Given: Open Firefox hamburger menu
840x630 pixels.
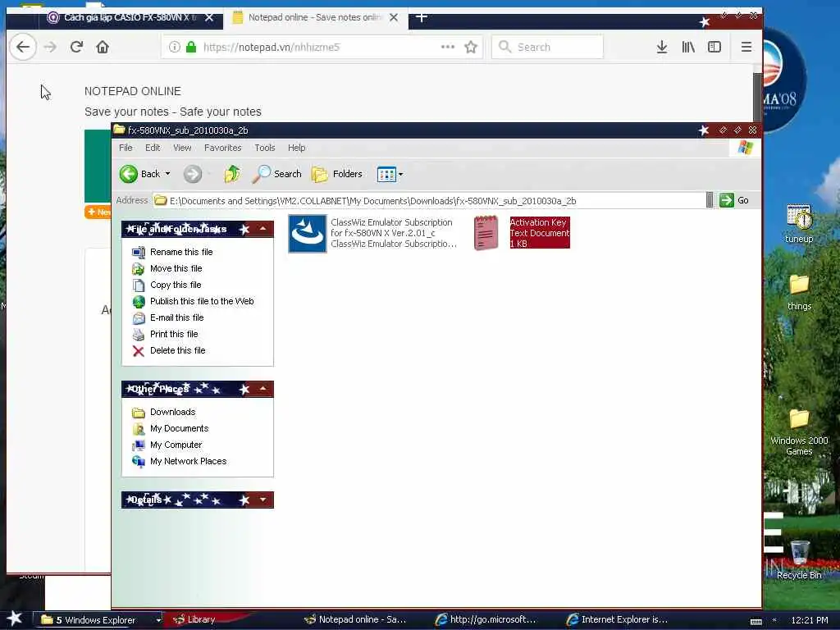Looking at the screenshot, I should click(x=746, y=47).
